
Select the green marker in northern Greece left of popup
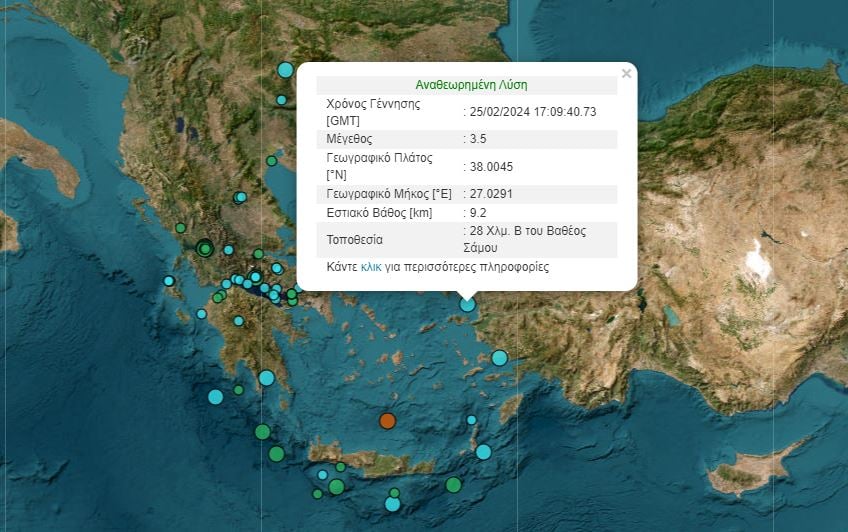tap(271, 160)
